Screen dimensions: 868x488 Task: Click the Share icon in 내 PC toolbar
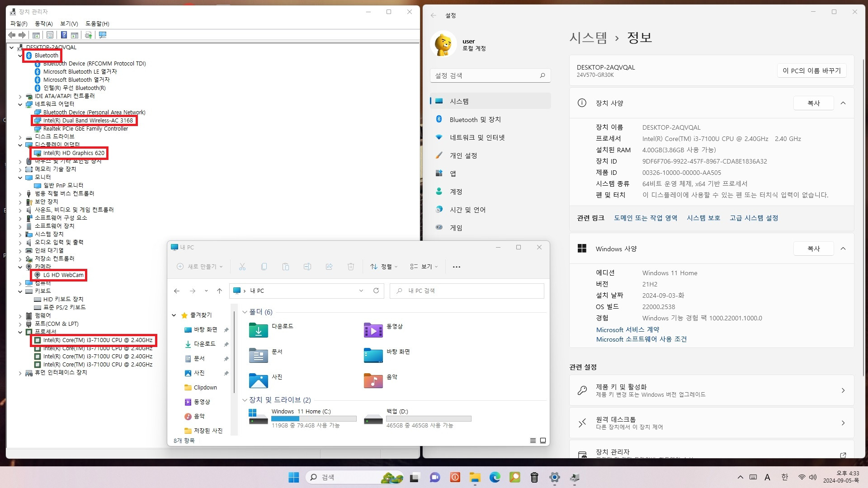329,267
